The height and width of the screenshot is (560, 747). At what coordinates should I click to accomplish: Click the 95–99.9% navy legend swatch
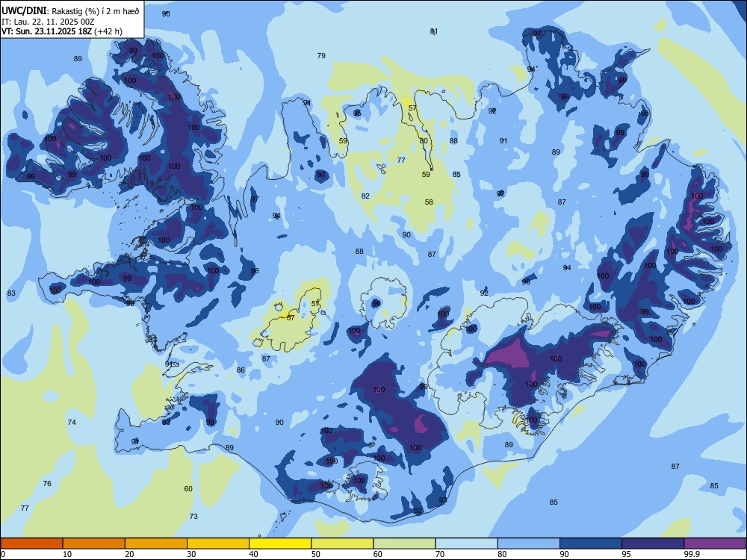click(653, 544)
